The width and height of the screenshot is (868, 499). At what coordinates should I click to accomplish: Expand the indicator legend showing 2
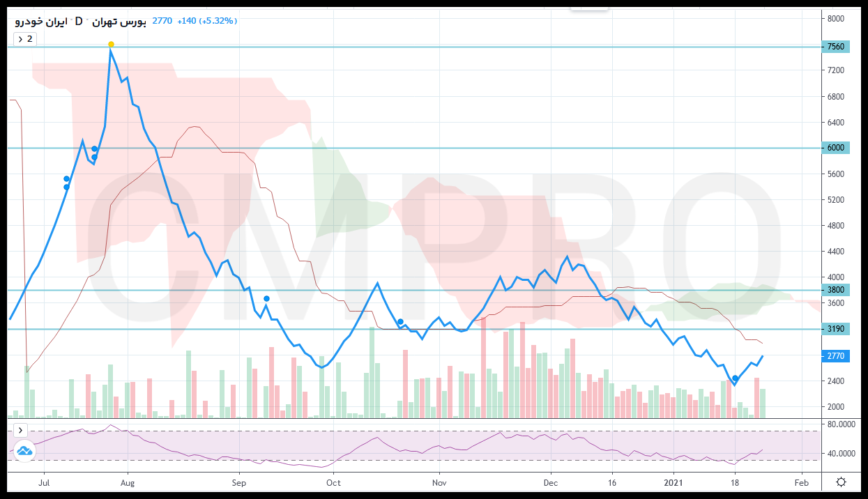click(x=25, y=39)
